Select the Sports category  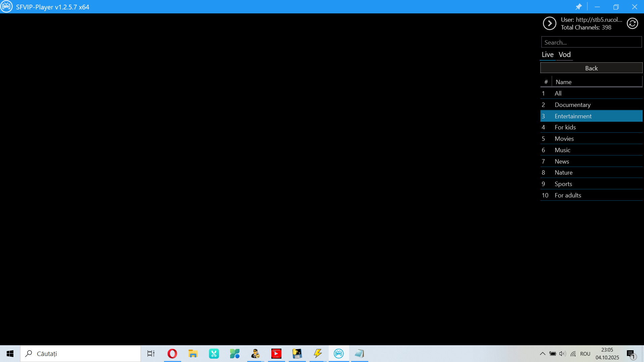(563, 184)
